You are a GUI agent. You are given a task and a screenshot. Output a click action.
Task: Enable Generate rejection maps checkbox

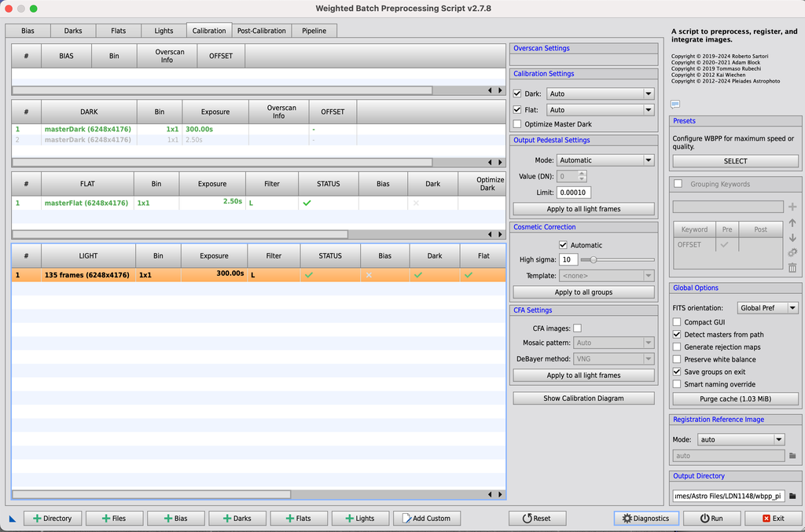(677, 347)
